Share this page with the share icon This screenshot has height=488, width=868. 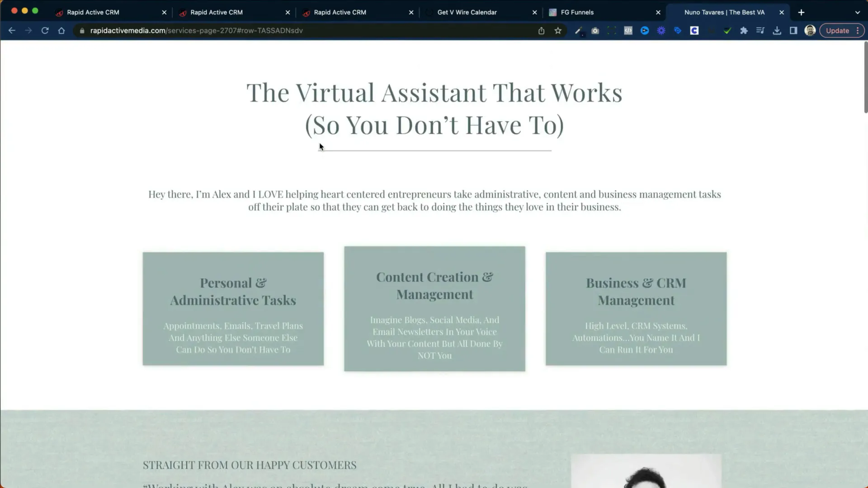pos(541,31)
